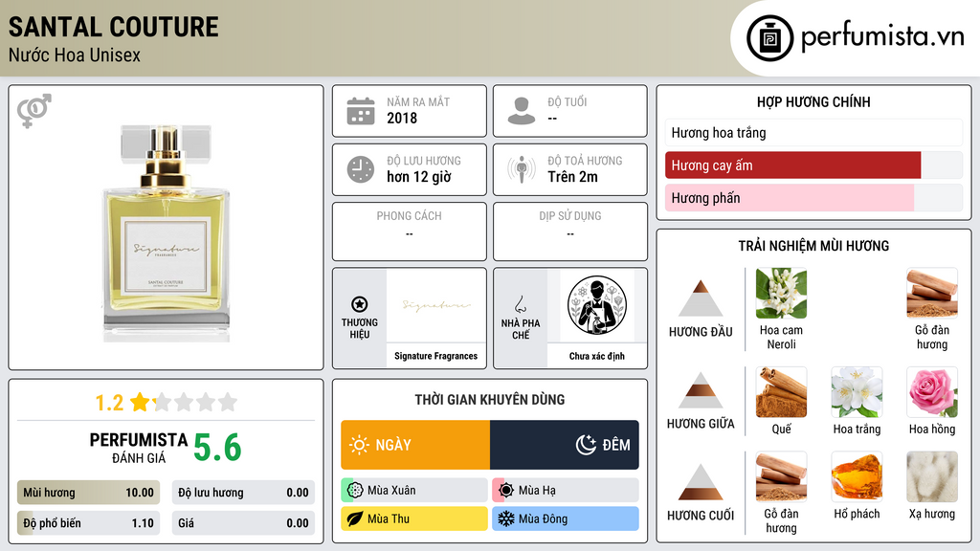Click the sillage icon beside Độ toả hương
Image resolution: width=980 pixels, height=551 pixels.
pos(522,169)
